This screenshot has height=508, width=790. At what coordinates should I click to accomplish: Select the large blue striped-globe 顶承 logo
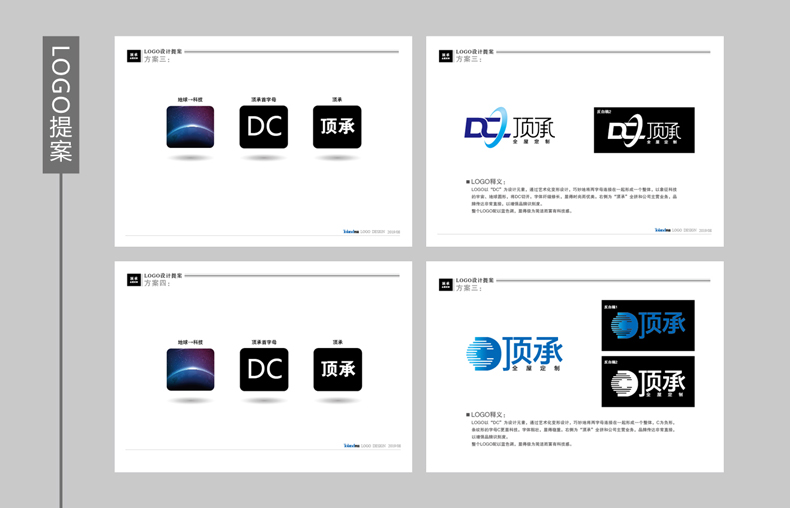point(514,354)
